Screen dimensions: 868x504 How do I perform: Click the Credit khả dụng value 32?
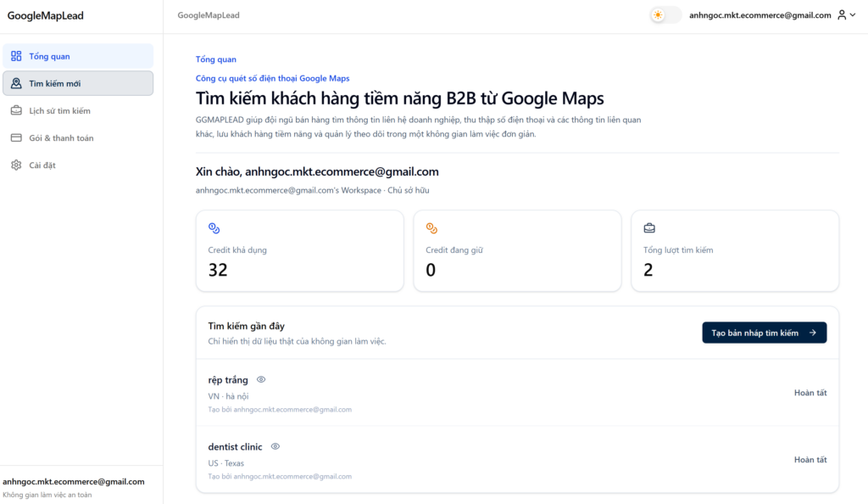218,270
